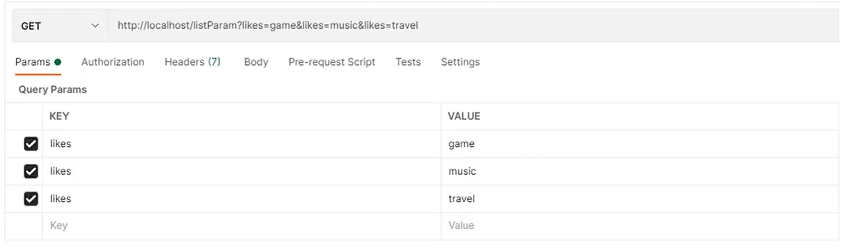Open the Pre-request Script tab
Viewport: 868px width, 248px height.
331,62
